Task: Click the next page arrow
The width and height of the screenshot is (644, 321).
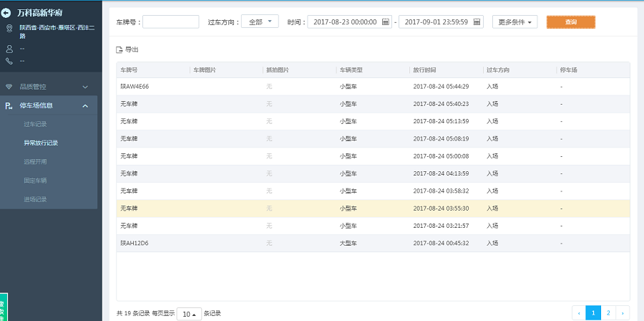Action: point(623,313)
